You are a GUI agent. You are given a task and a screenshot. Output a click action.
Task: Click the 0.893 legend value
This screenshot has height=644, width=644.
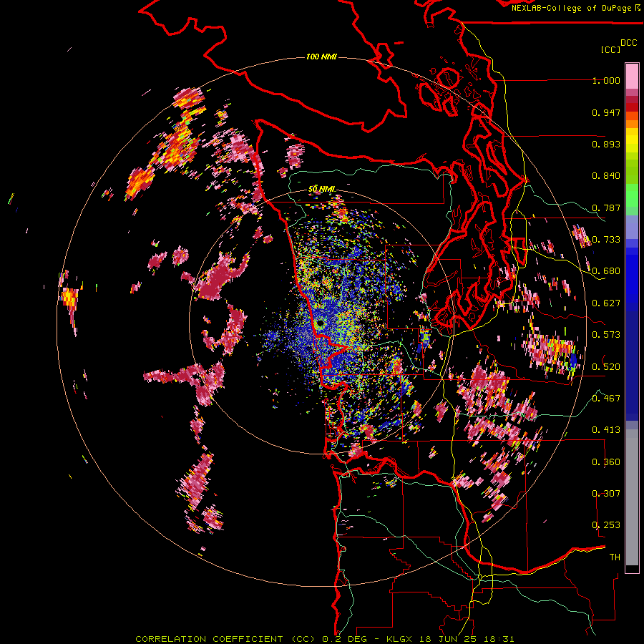point(606,144)
